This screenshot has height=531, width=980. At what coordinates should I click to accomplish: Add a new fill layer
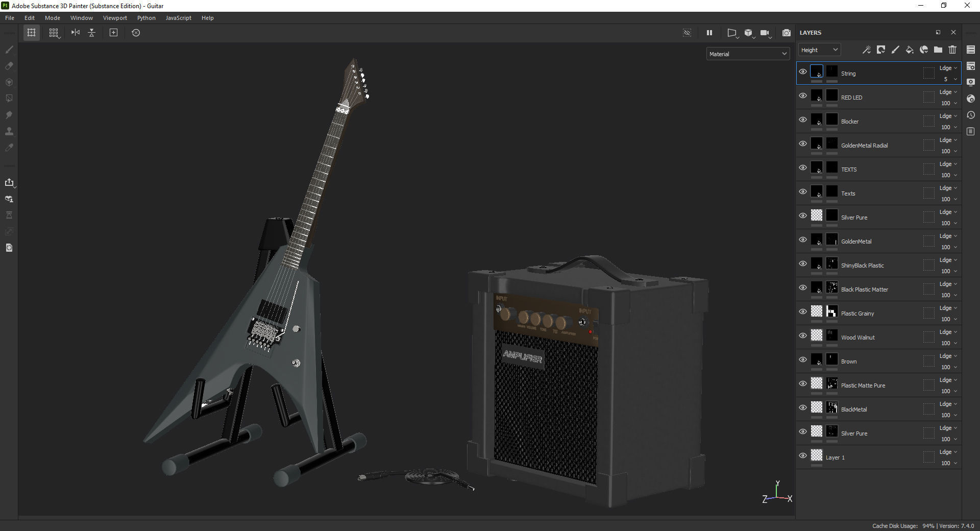tap(909, 50)
